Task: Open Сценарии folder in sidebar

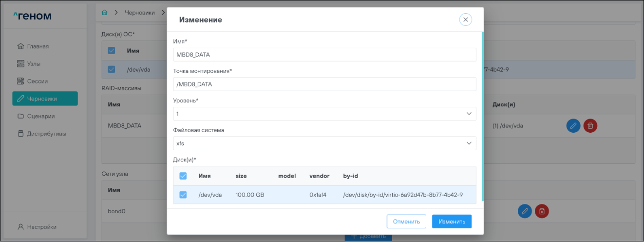Action: [x=40, y=116]
